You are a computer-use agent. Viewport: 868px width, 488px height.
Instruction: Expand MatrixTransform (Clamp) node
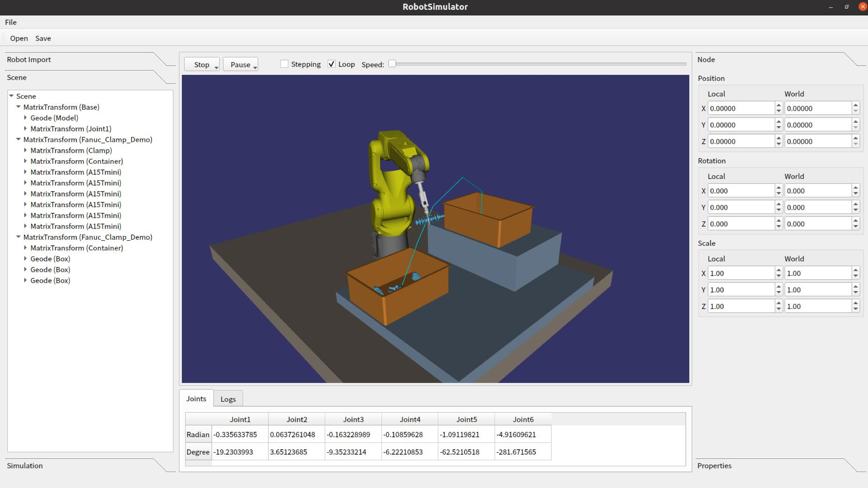coord(25,150)
